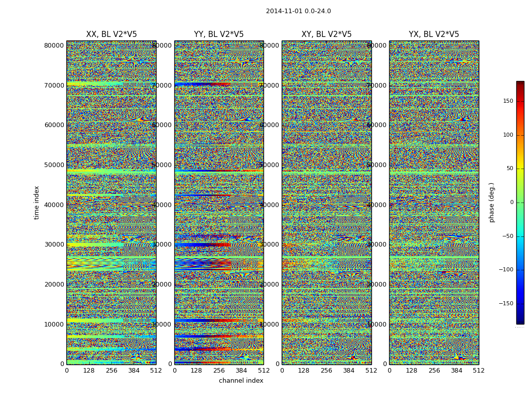Viewport: 532px width, 405px height.
Task: Click YX panel x-tick "512"
Action: coord(479,371)
